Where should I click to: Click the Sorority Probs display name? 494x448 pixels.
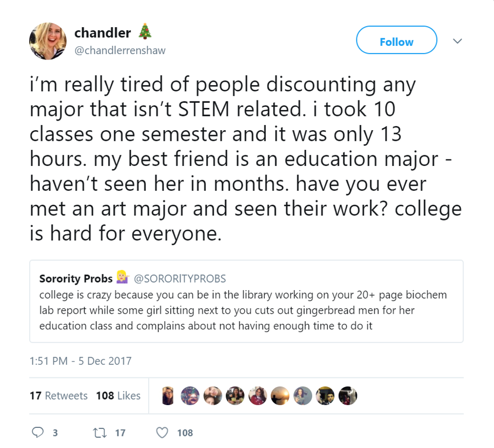pyautogui.click(x=76, y=278)
